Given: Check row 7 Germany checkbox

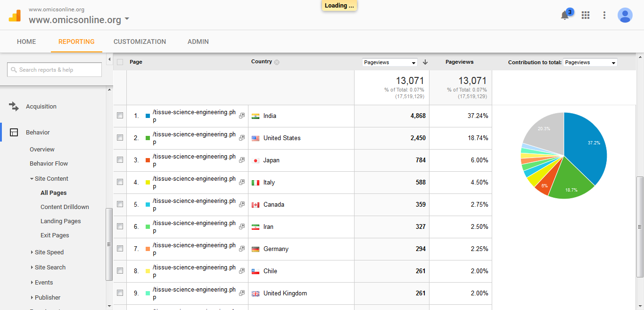Looking at the screenshot, I should pos(120,249).
